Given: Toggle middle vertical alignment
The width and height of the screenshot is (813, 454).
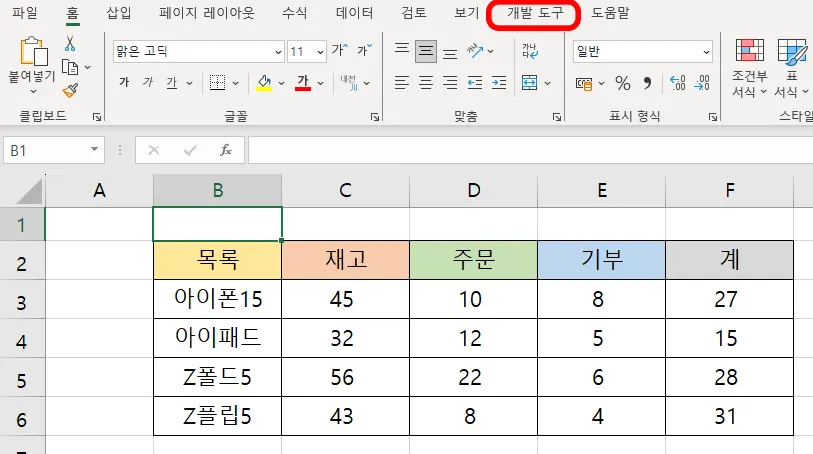Looking at the screenshot, I should (426, 51).
